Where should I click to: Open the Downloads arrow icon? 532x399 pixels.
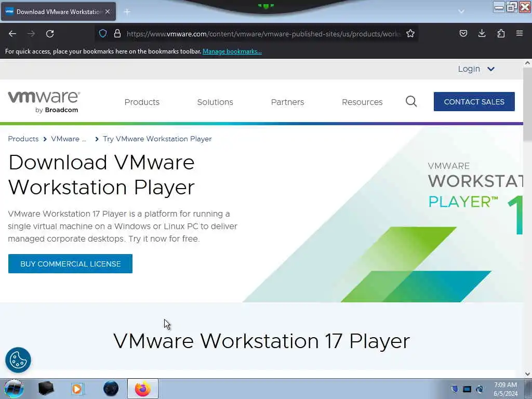(482, 33)
